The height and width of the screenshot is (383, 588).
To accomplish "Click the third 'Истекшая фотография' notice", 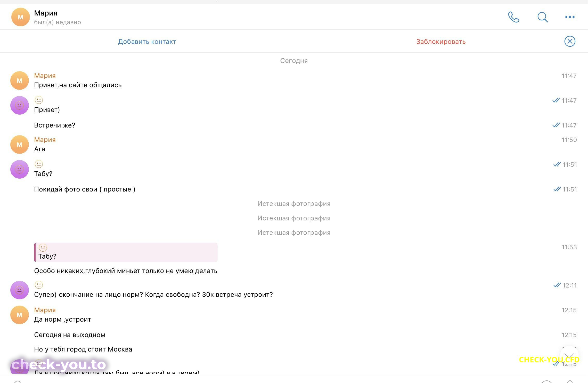I will pos(294,233).
